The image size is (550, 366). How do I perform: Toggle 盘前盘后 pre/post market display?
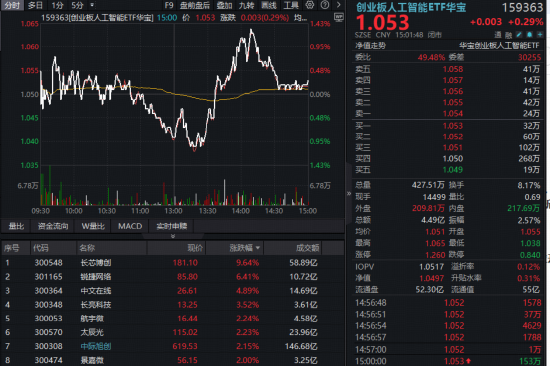point(195,5)
